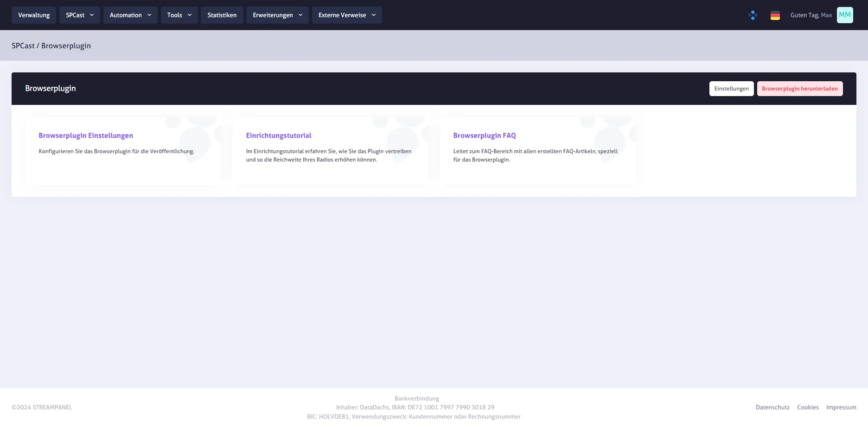Change language via German flag icon

[775, 15]
